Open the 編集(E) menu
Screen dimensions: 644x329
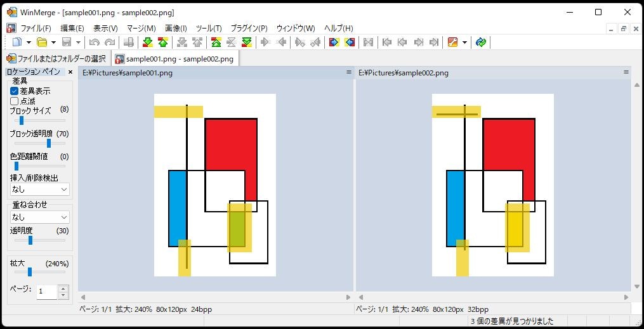(72, 29)
